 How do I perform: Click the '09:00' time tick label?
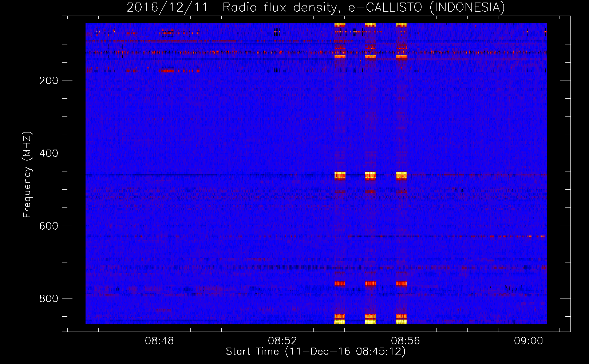(x=529, y=341)
